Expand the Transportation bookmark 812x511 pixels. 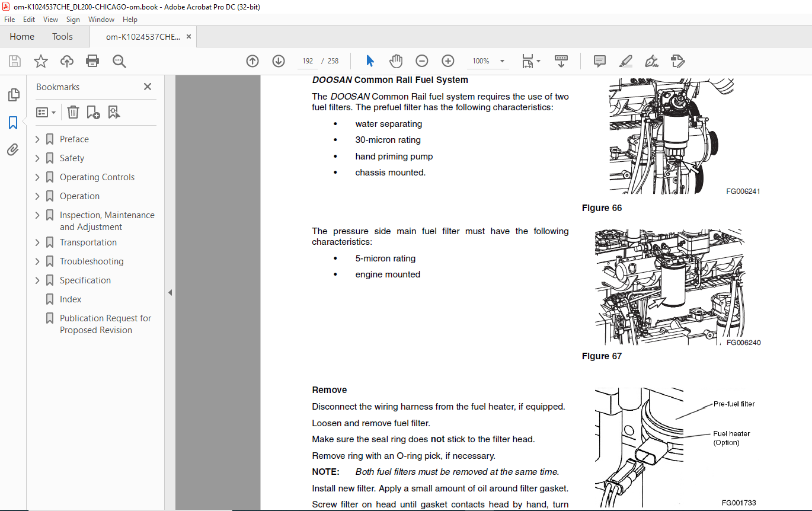(38, 242)
